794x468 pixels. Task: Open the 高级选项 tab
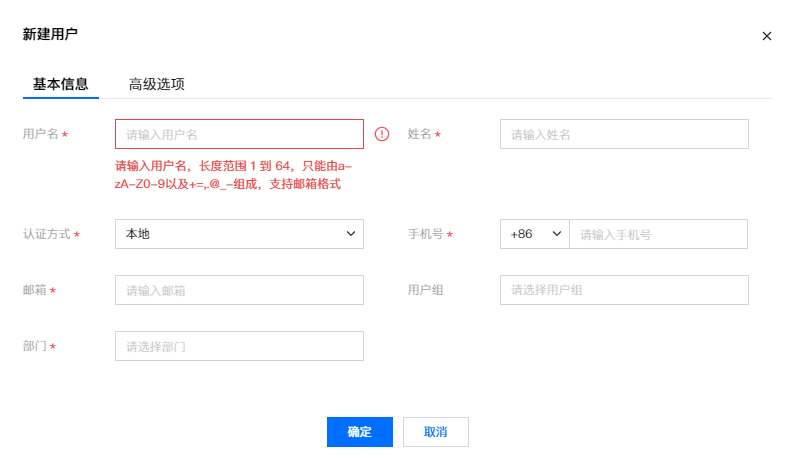(x=156, y=84)
